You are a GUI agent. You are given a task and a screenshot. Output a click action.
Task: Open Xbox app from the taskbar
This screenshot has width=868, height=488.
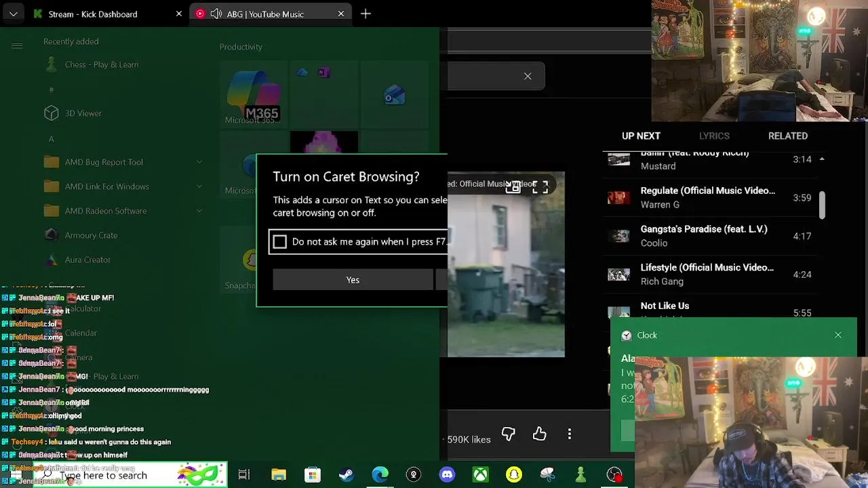(x=480, y=475)
